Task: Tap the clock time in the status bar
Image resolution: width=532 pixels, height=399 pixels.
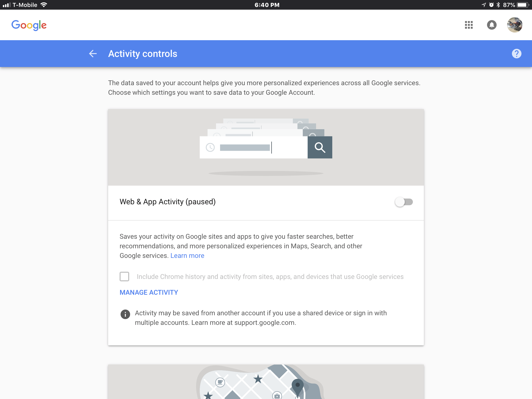Action: 267,5
